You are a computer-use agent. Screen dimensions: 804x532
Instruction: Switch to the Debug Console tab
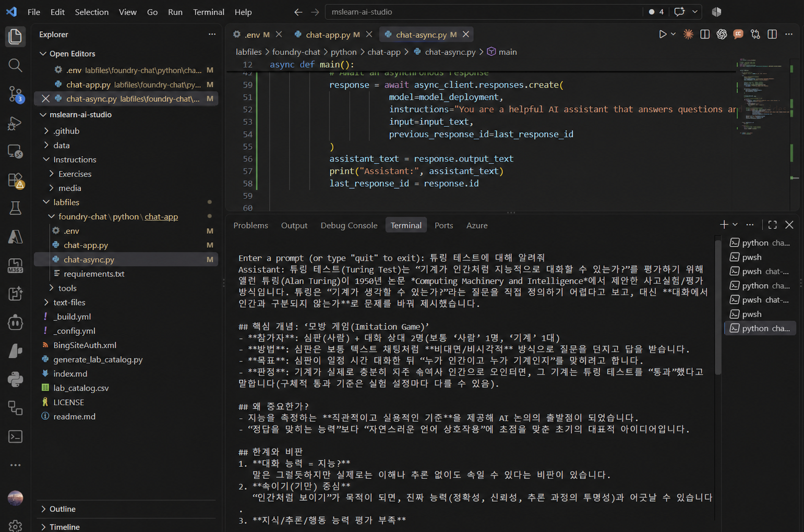[349, 225]
